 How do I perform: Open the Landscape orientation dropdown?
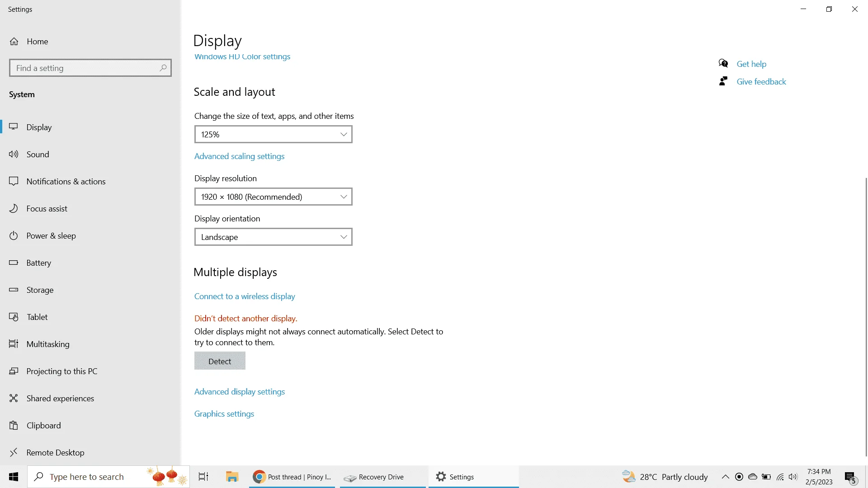(x=273, y=237)
